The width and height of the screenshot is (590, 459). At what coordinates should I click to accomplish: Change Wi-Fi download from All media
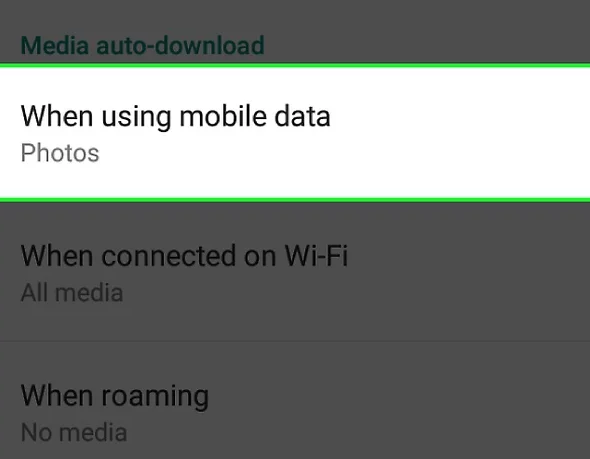coord(295,272)
